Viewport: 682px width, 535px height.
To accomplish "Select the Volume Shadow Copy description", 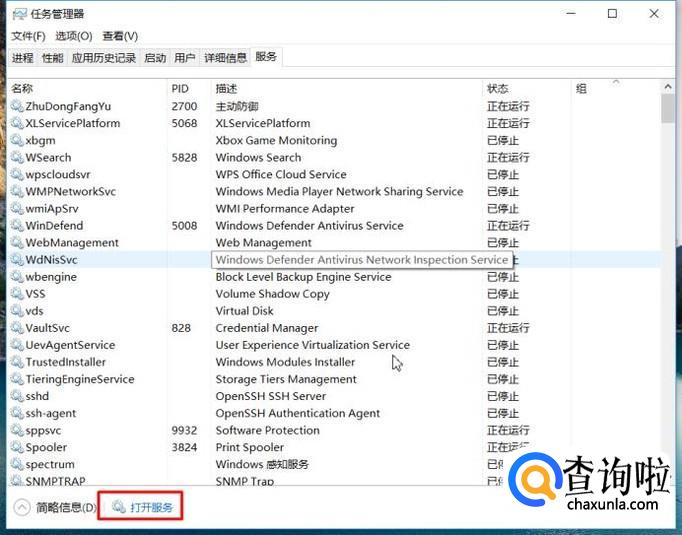I will coord(272,294).
